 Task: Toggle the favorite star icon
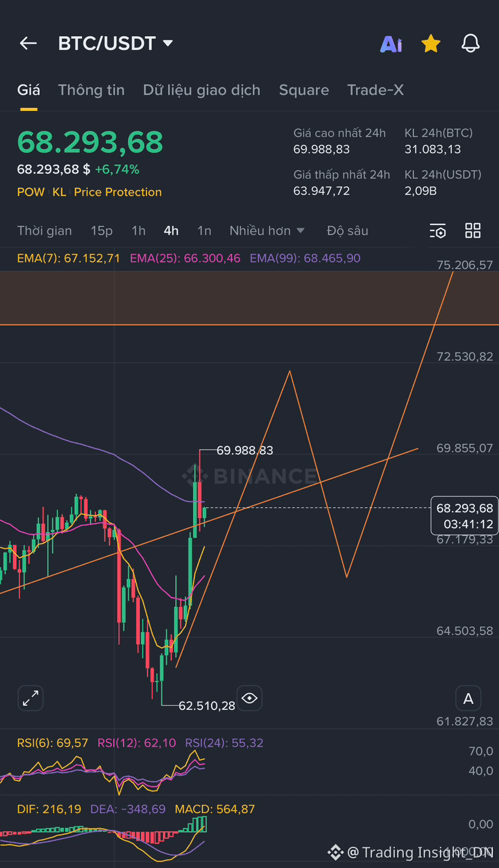[x=431, y=43]
